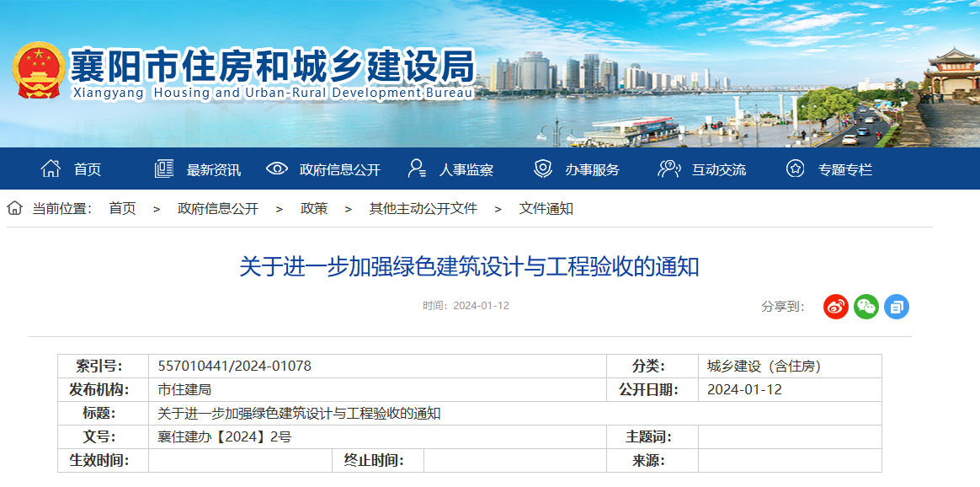The image size is (980, 487).
Task: Click the site title 襄阳市住房和城乡建设局
Action: [x=272, y=66]
